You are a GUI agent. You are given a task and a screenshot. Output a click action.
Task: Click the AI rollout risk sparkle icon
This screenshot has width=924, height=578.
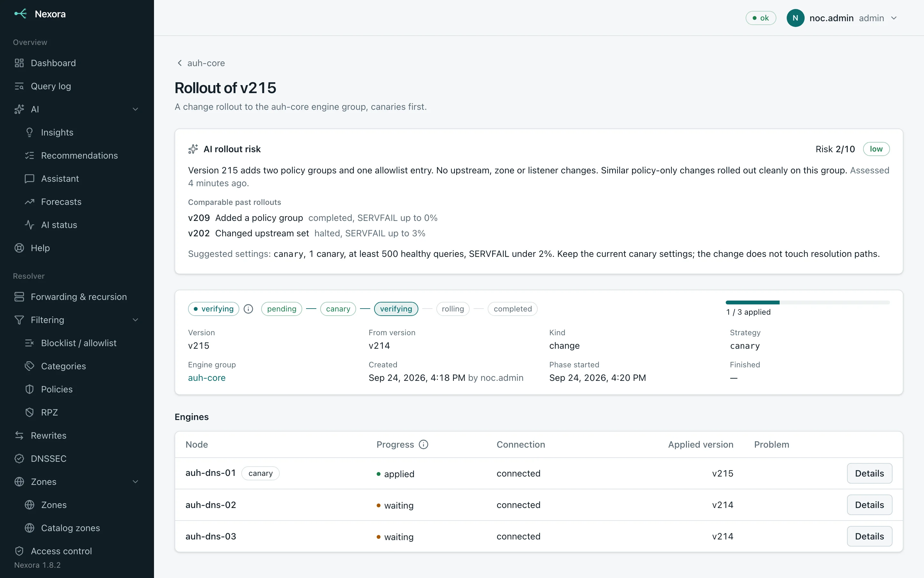193,149
